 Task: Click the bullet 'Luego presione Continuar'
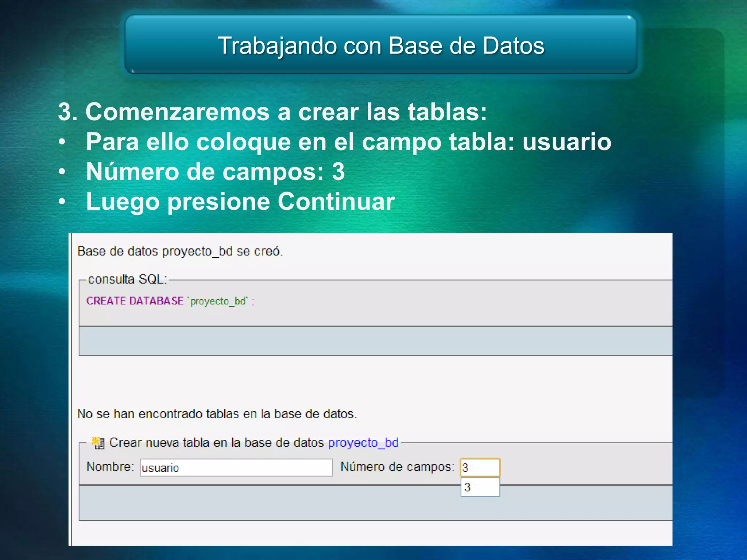click(240, 201)
